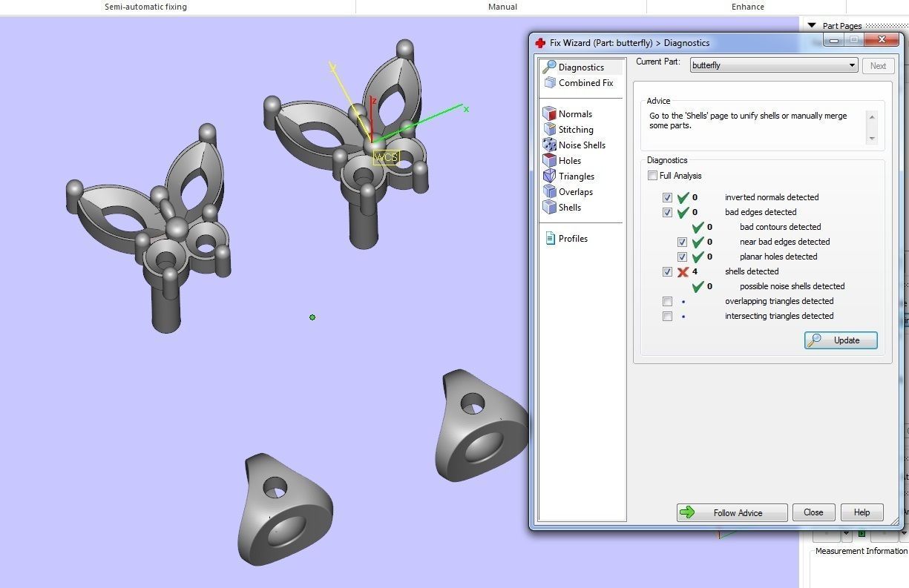Open the Profiles page

pyautogui.click(x=566, y=238)
